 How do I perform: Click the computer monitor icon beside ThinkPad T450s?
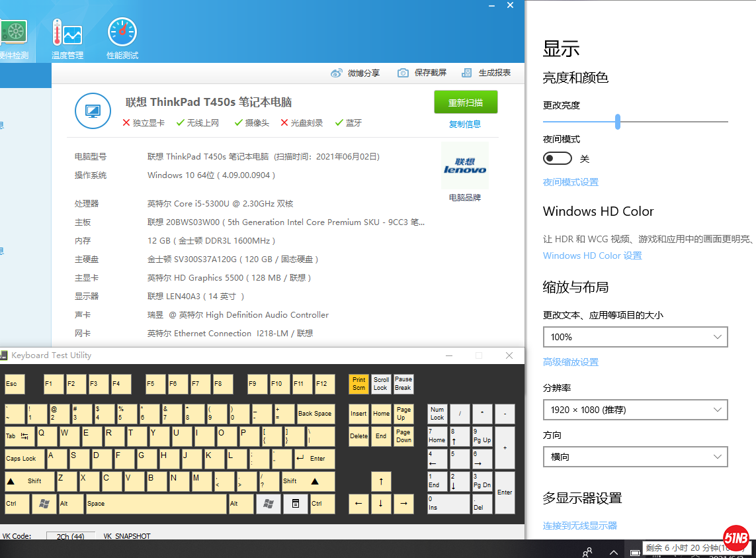tap(93, 111)
